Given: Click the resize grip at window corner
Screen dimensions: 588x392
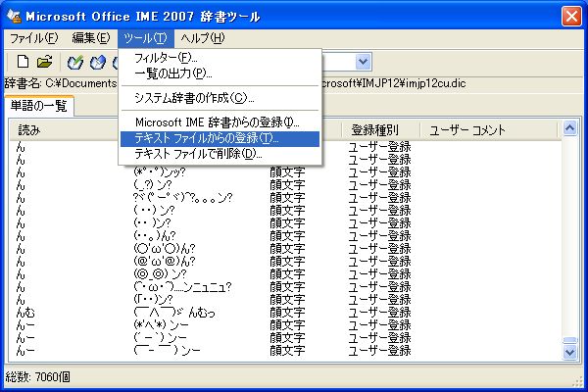Looking at the screenshot, I should pos(577,381).
